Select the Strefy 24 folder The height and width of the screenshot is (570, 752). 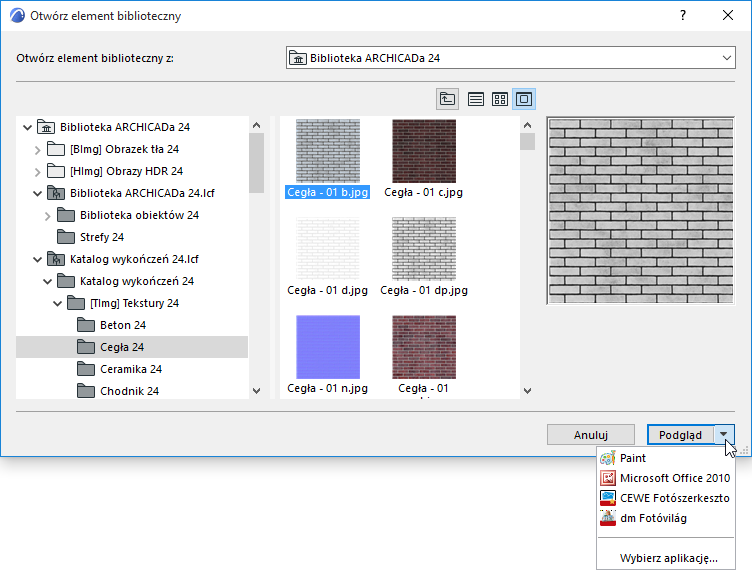(102, 237)
